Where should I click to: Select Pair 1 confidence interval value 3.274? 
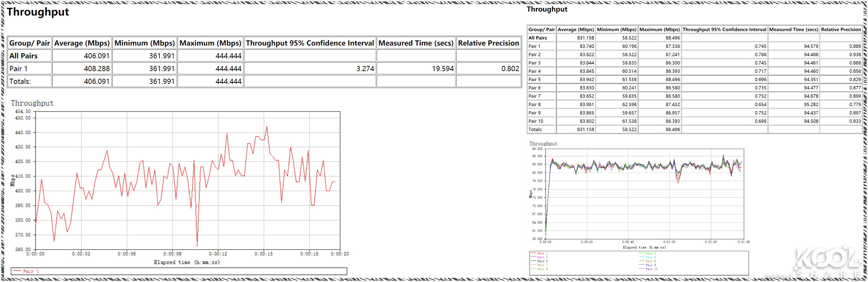(365, 69)
